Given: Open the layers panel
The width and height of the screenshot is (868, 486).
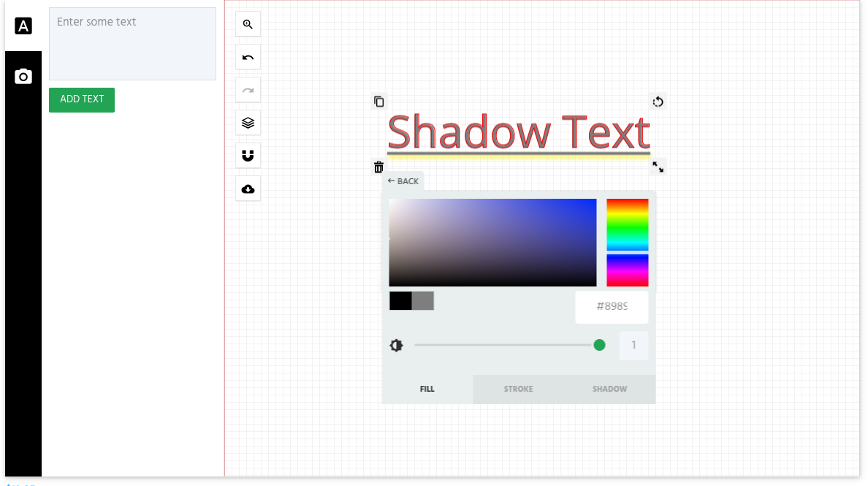Looking at the screenshot, I should 248,122.
